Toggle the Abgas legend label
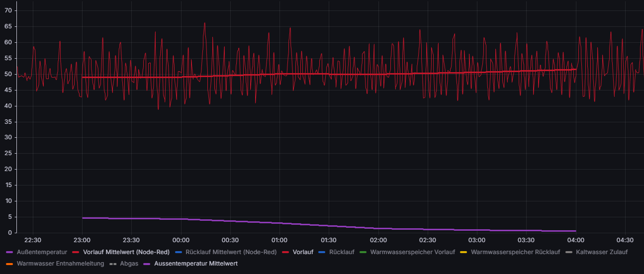This screenshot has width=644, height=274. [x=129, y=264]
